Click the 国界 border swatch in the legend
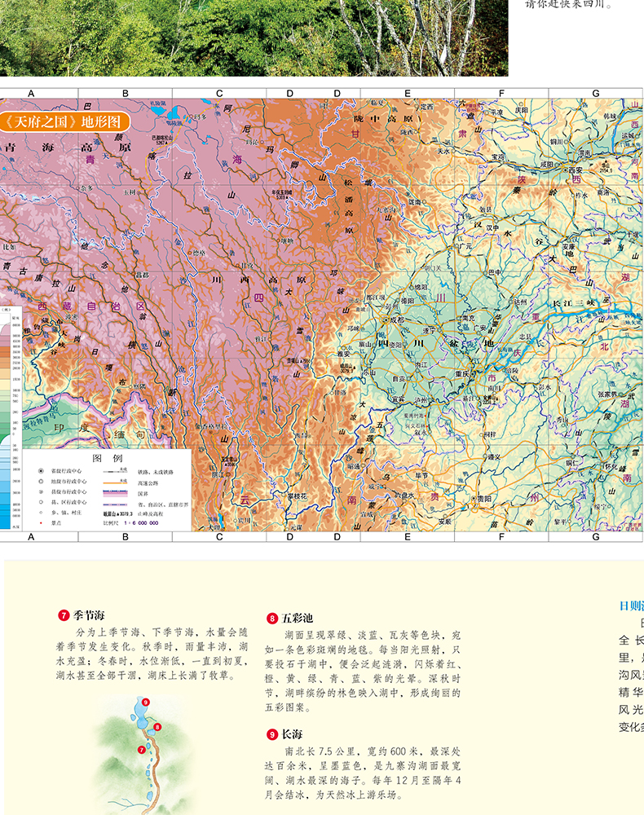This screenshot has height=815, width=644. pos(116,493)
